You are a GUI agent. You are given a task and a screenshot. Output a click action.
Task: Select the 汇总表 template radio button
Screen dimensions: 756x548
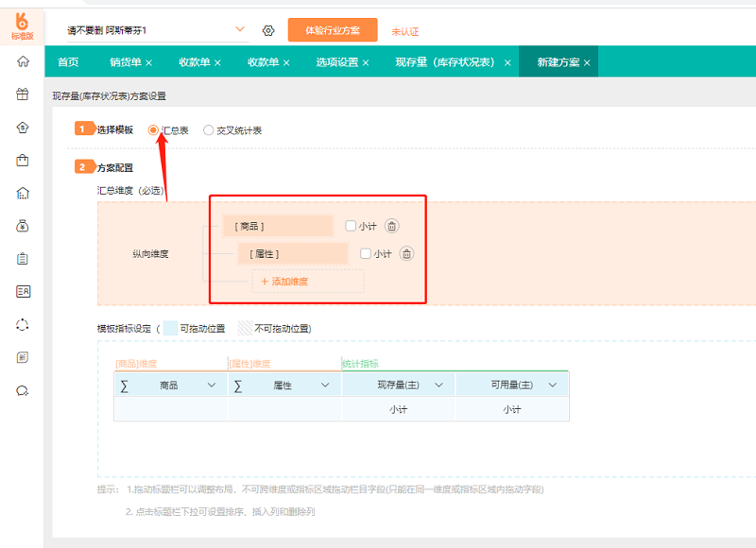pos(154,130)
